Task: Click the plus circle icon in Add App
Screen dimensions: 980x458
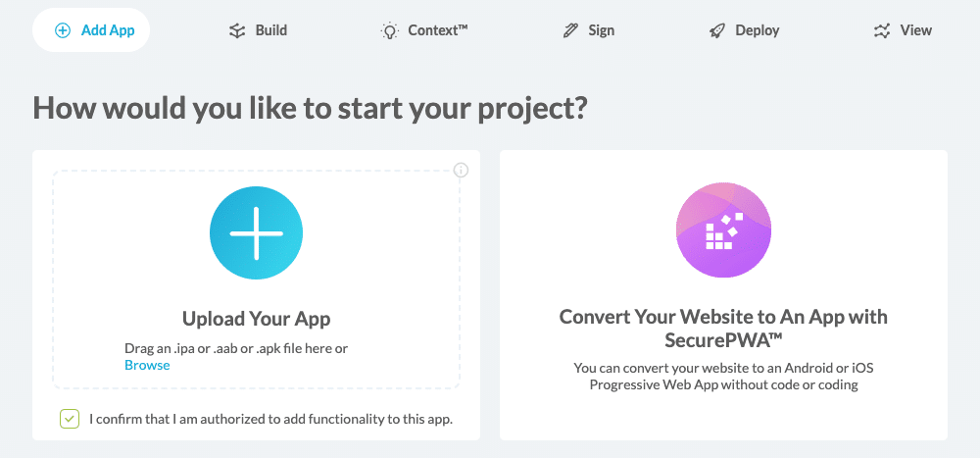Action: pos(63,30)
